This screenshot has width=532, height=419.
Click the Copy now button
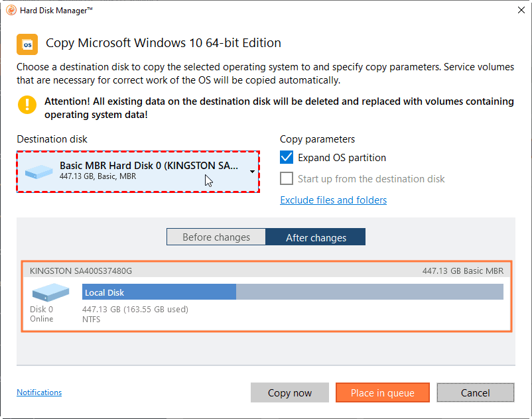pos(290,392)
